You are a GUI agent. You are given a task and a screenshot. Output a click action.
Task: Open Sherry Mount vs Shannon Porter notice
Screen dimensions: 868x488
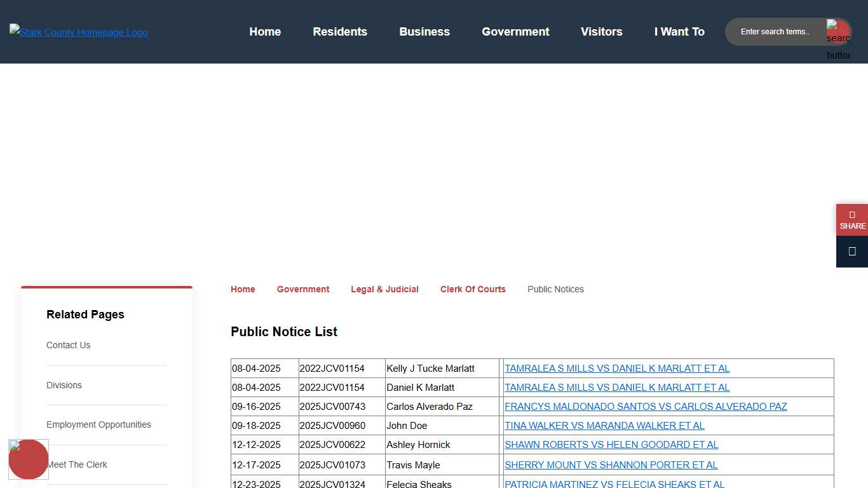(611, 465)
